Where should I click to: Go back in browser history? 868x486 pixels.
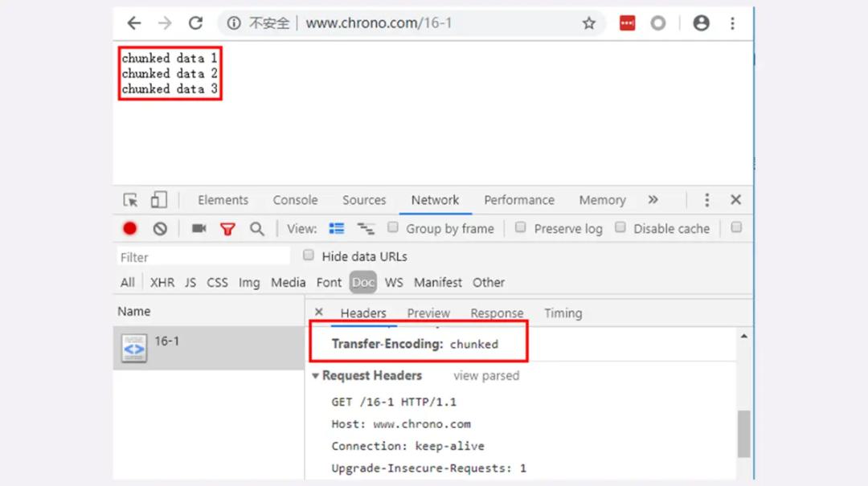[x=134, y=23]
